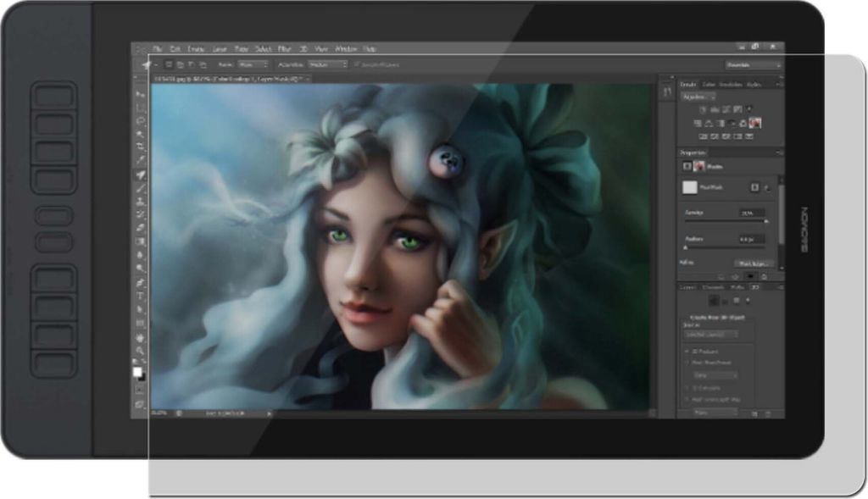The width and height of the screenshot is (868, 499).
Task: Open the 3D Source Selected Layer(s) dropdown
Action: pos(711,335)
